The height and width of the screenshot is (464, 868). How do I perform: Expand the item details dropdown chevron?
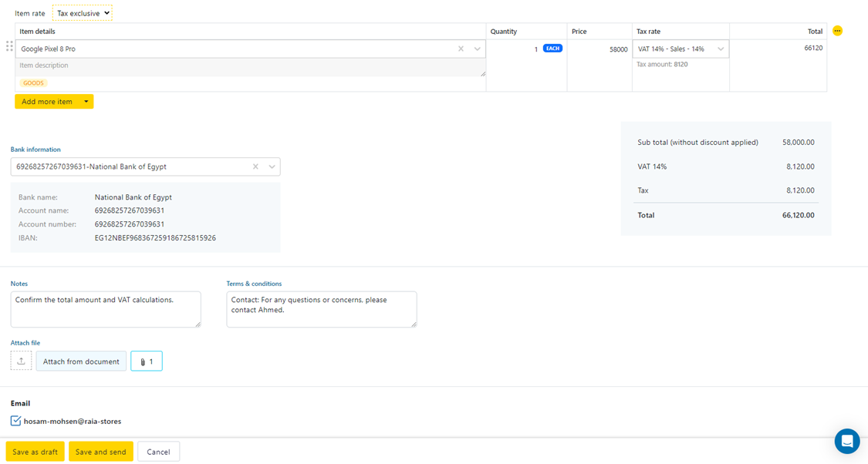(x=478, y=49)
